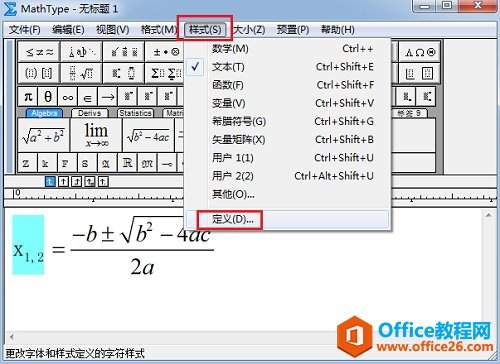The width and height of the screenshot is (500, 364).
Task: Insert the element-of symbol ∈
Action: point(88,97)
